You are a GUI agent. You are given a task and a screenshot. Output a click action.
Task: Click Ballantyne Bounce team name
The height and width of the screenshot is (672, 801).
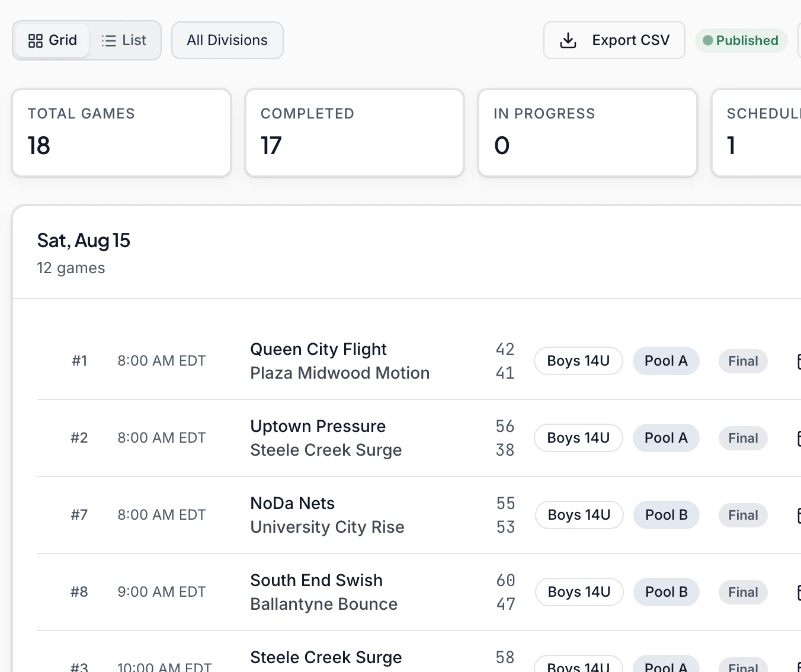click(x=323, y=604)
